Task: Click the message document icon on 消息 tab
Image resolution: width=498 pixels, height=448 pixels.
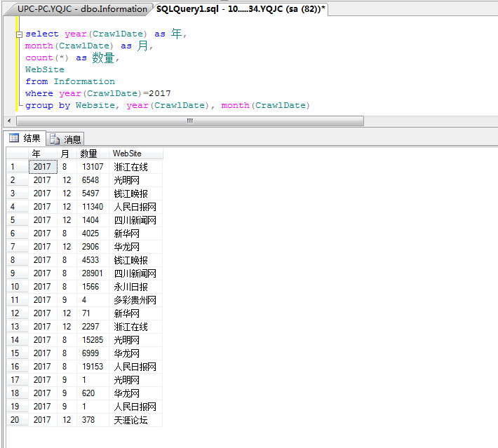Action: tap(55, 139)
